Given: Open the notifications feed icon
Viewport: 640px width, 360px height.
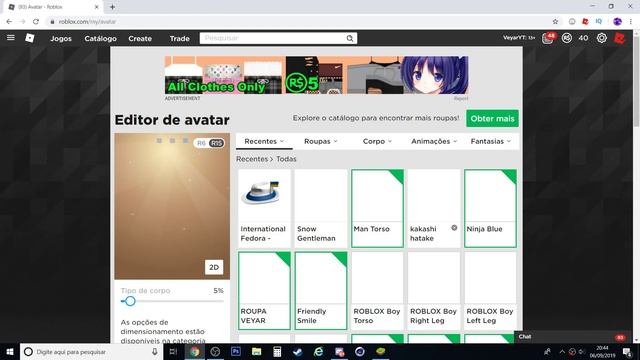Looking at the screenshot, I should point(548,38).
